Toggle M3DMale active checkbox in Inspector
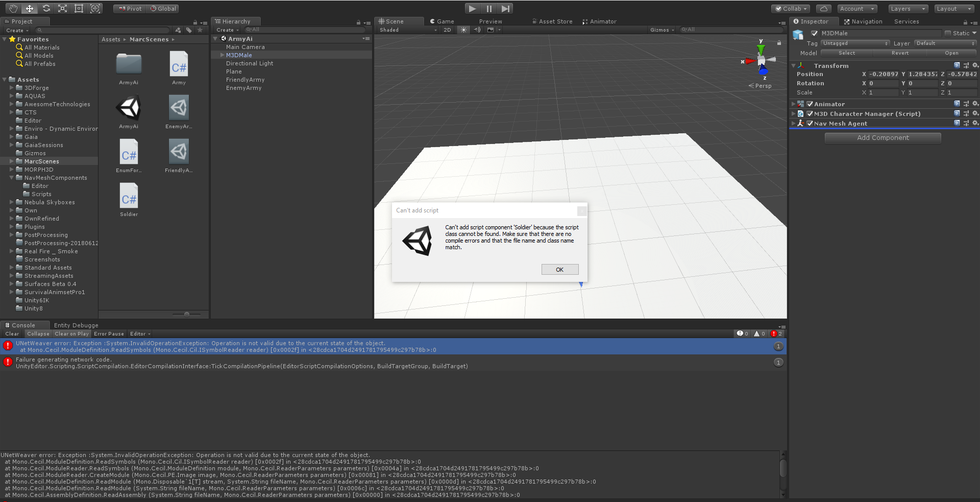The image size is (980, 502). (815, 33)
